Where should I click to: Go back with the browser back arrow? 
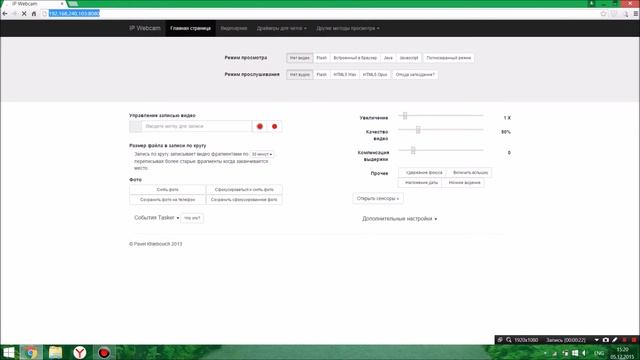(5, 13)
